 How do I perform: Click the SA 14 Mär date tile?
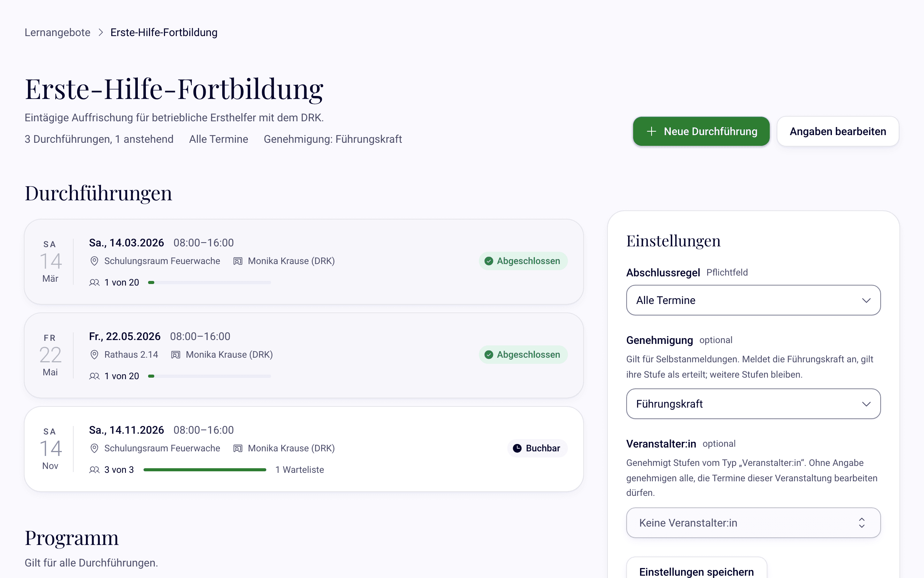50,262
